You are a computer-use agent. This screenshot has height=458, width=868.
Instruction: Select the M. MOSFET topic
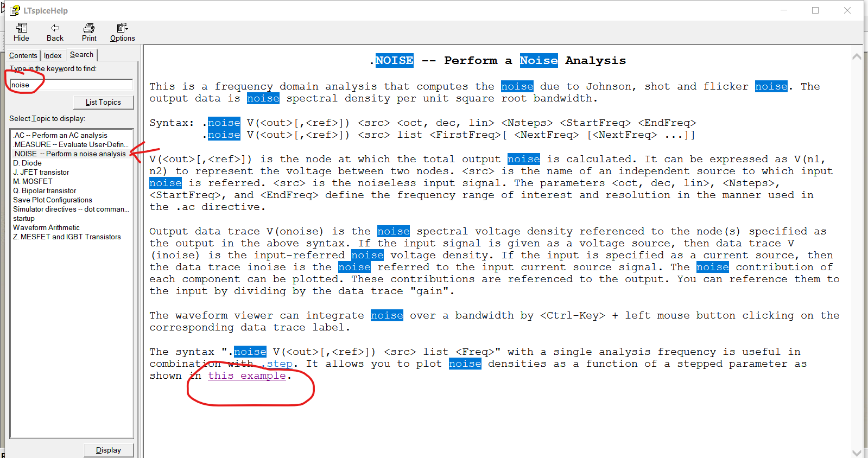[33, 181]
